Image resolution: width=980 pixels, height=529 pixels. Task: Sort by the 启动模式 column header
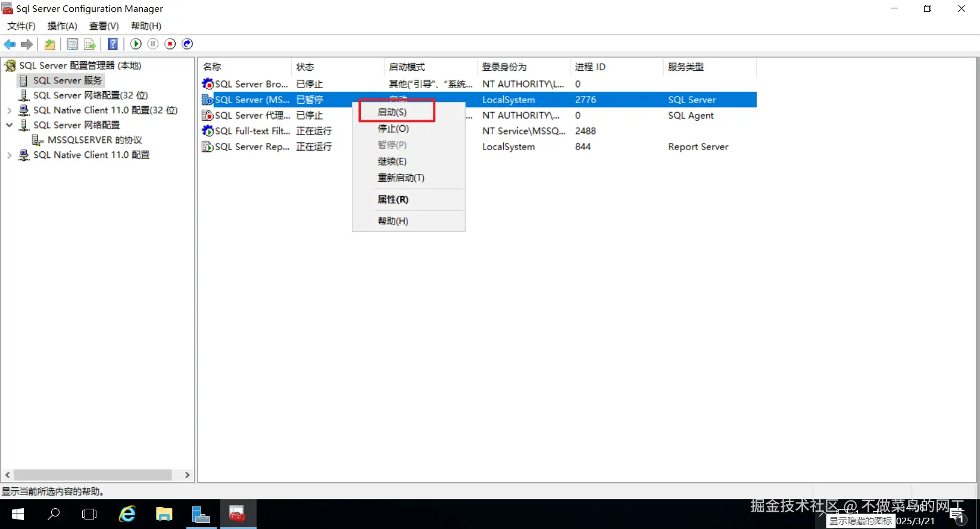tap(430, 67)
